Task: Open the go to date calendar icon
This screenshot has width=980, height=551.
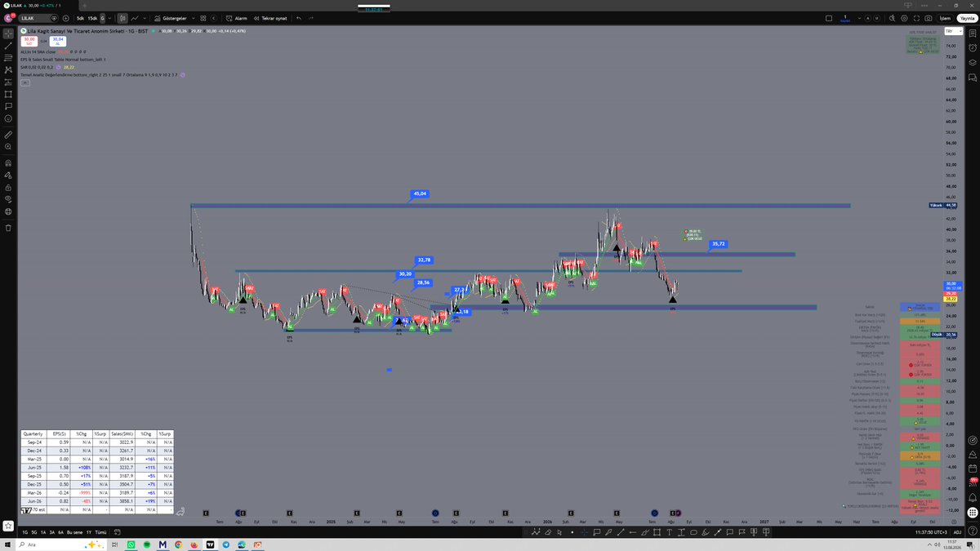Action: tap(118, 532)
